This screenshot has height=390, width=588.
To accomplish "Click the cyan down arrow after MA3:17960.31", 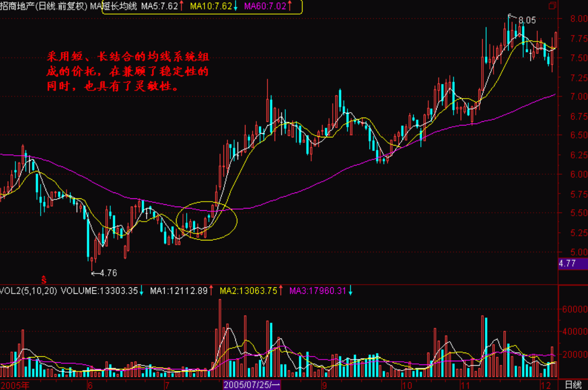I will point(350,291).
